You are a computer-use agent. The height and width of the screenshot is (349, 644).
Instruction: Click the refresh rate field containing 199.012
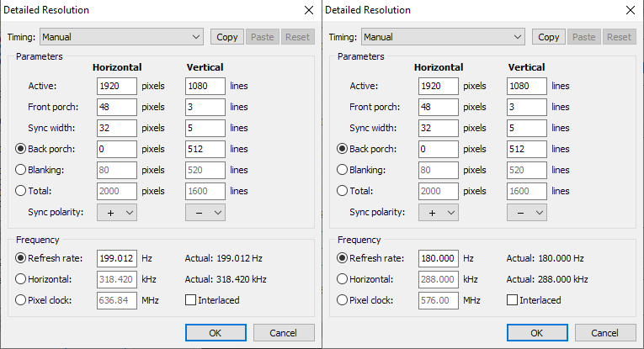tap(116, 258)
